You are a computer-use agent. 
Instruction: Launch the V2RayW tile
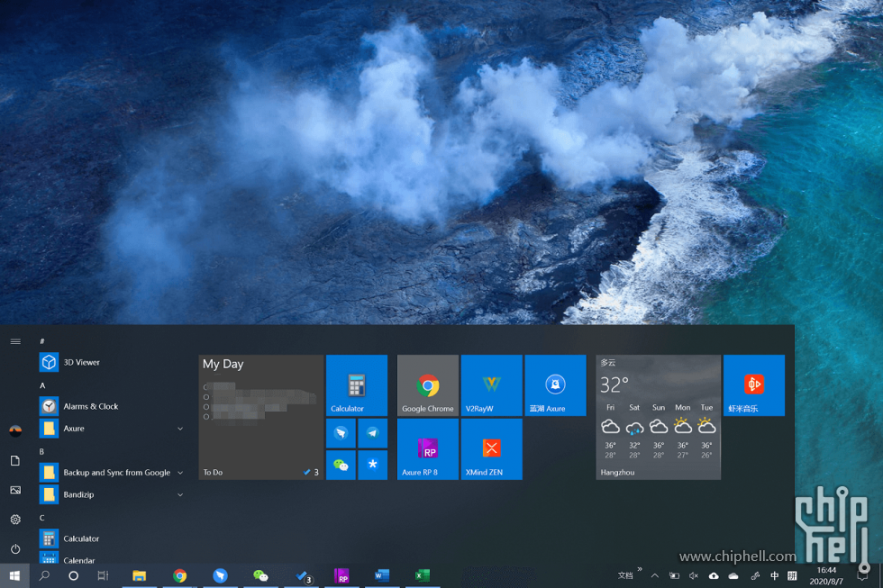pos(492,385)
